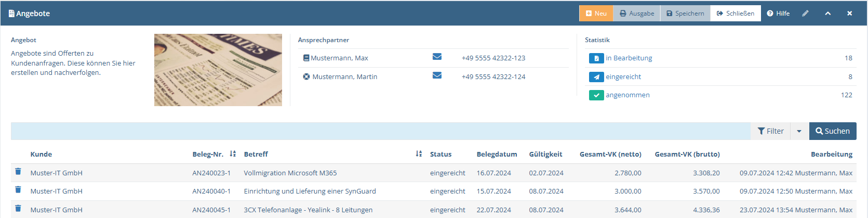Delete the AN240023-1 offer with trash icon
Image resolution: width=868 pixels, height=218 pixels.
tap(18, 172)
